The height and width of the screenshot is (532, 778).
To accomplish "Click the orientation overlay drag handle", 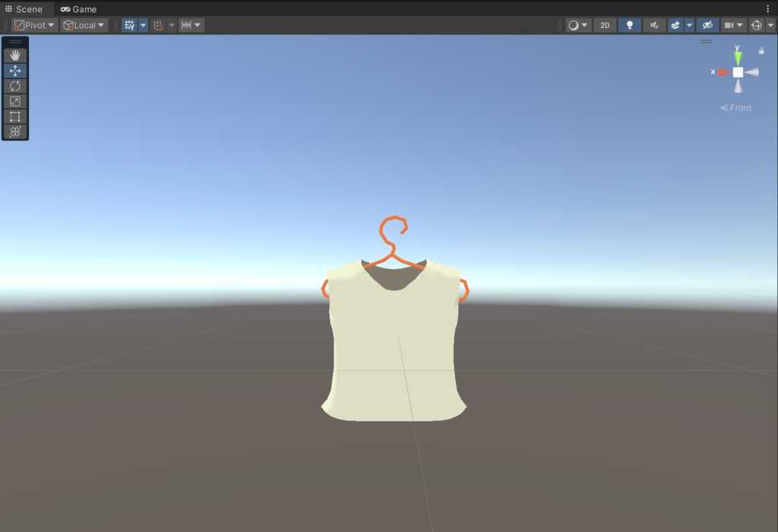I will pyautogui.click(x=706, y=42).
